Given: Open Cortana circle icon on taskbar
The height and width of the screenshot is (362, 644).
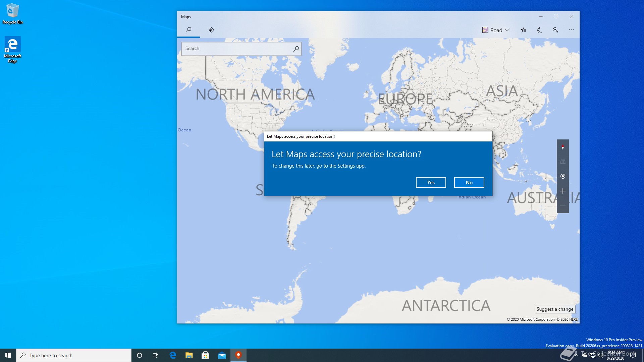Looking at the screenshot, I should point(140,355).
